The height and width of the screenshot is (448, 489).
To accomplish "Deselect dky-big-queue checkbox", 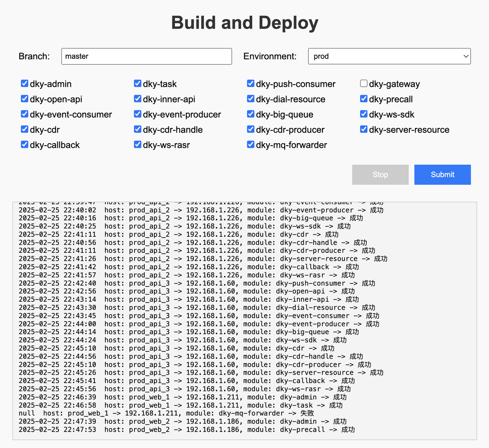I will click(x=251, y=114).
